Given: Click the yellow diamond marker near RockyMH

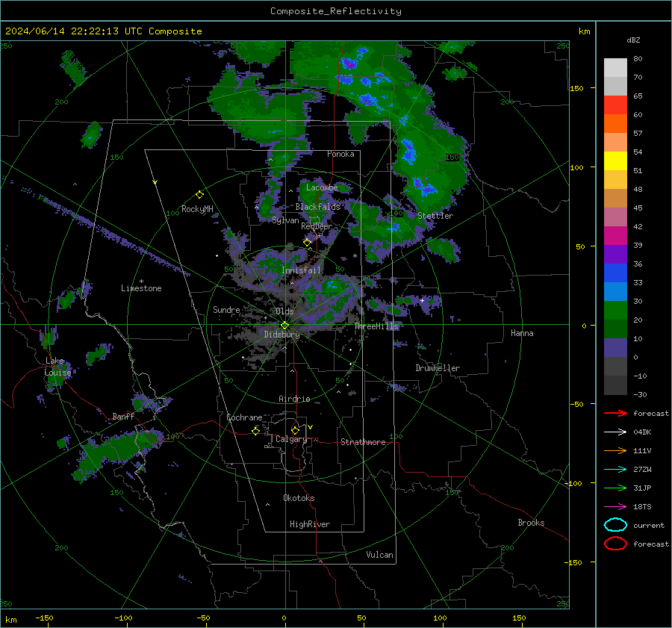Looking at the screenshot, I should pos(199,195).
